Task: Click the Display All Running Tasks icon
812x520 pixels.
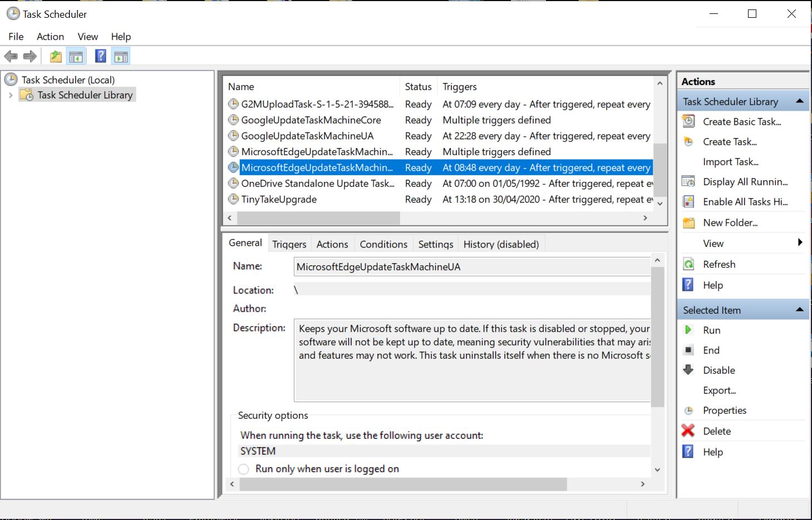Action: click(x=688, y=182)
